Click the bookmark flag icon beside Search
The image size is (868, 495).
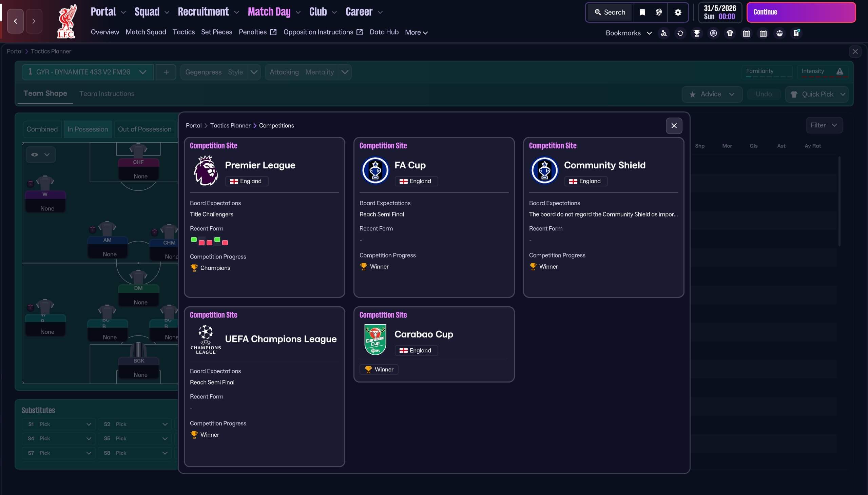tap(642, 12)
